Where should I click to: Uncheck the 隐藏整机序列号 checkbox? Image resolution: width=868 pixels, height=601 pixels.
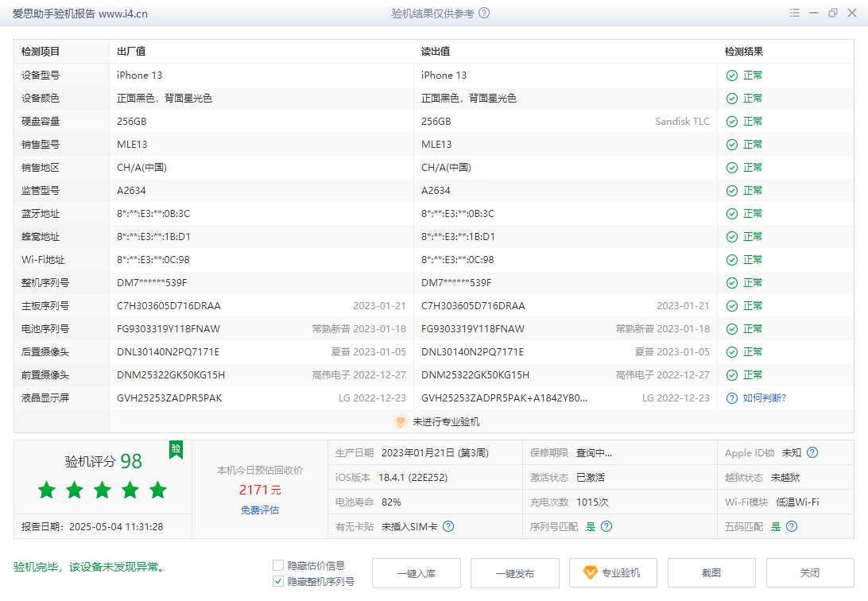coord(278,581)
